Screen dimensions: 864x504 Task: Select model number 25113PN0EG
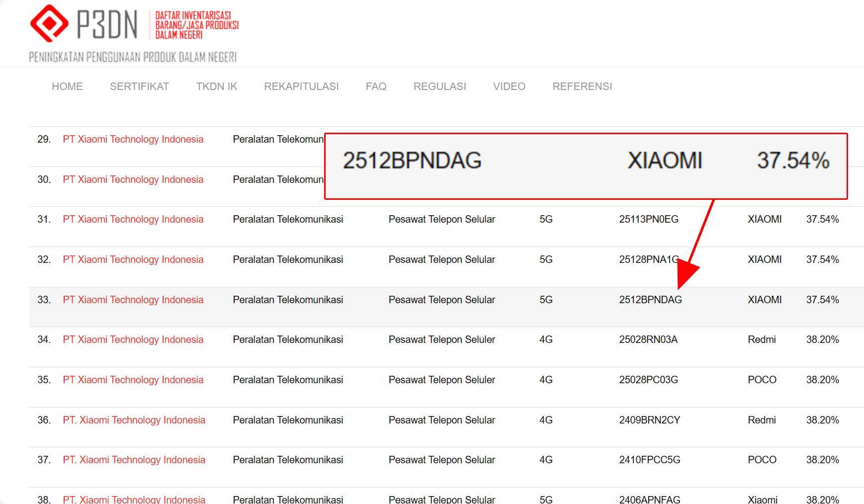649,219
